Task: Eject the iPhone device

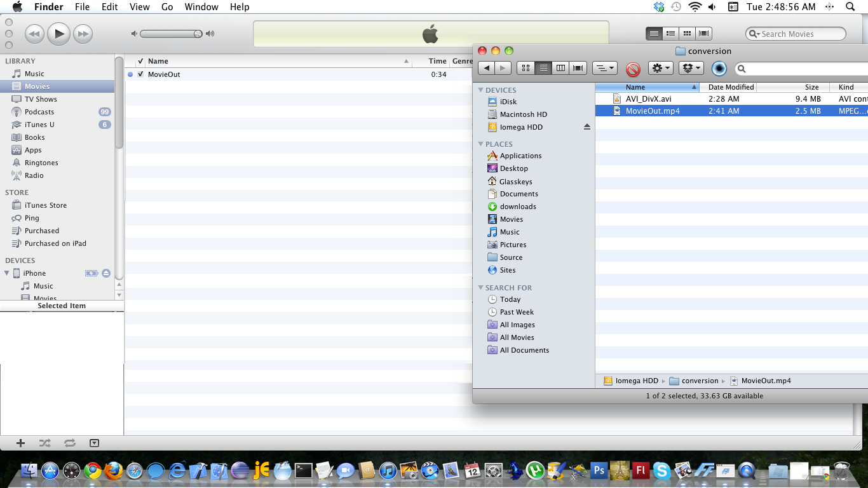Action: pyautogui.click(x=106, y=273)
